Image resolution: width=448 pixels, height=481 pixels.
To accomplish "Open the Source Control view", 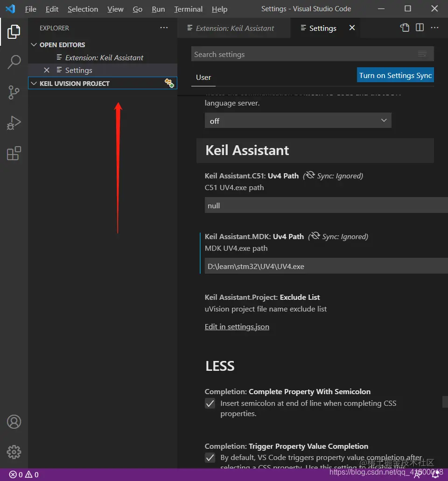I will pos(14,92).
